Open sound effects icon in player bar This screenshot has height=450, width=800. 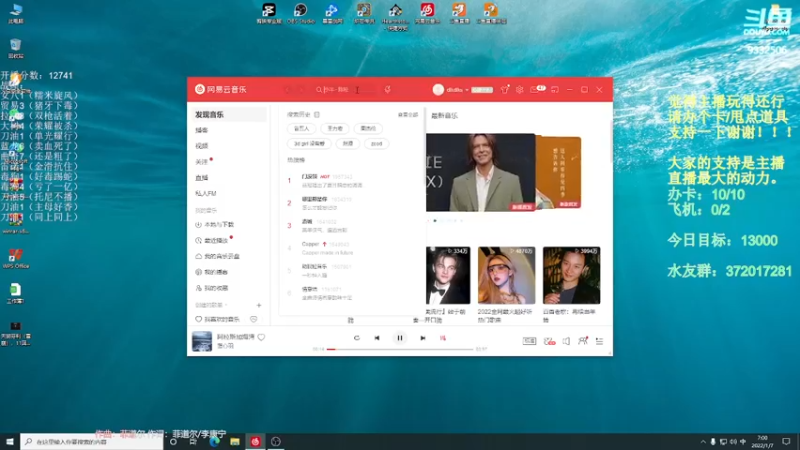[549, 341]
